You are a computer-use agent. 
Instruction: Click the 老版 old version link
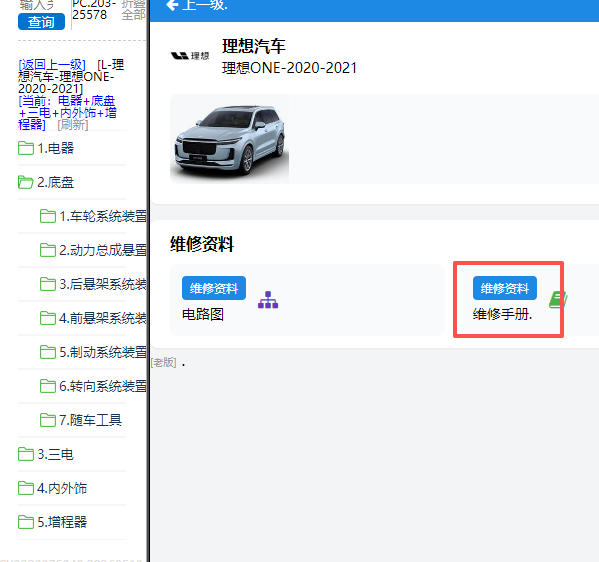coord(164,363)
